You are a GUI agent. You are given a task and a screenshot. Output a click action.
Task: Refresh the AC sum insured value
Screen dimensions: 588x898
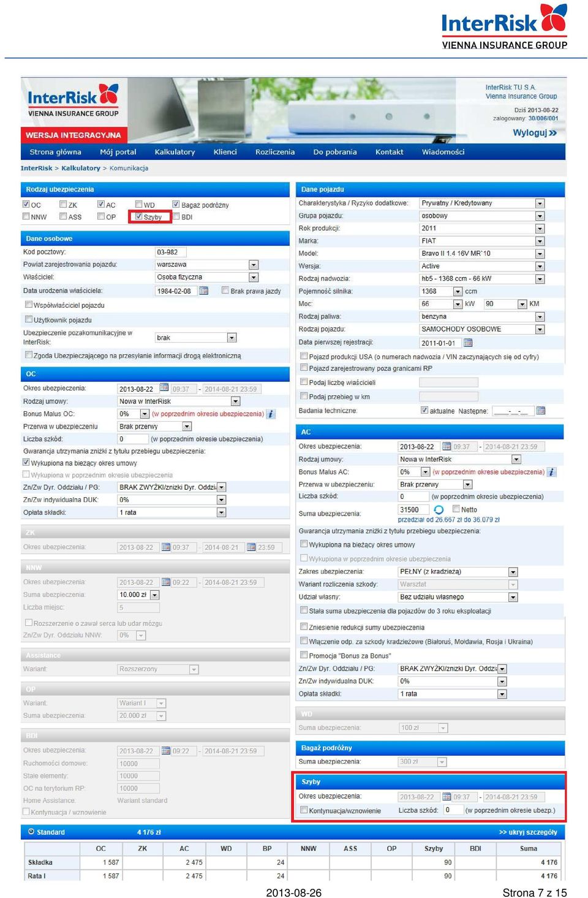tap(439, 510)
